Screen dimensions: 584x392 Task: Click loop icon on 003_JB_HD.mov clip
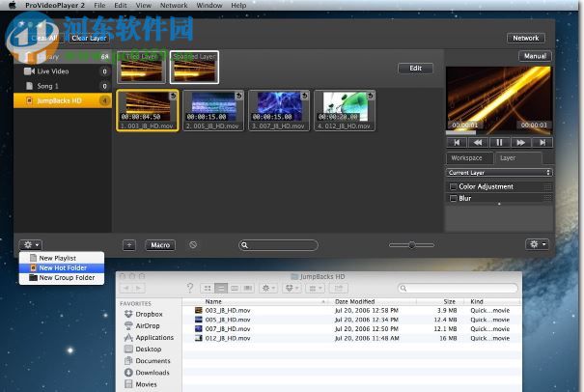tap(173, 96)
